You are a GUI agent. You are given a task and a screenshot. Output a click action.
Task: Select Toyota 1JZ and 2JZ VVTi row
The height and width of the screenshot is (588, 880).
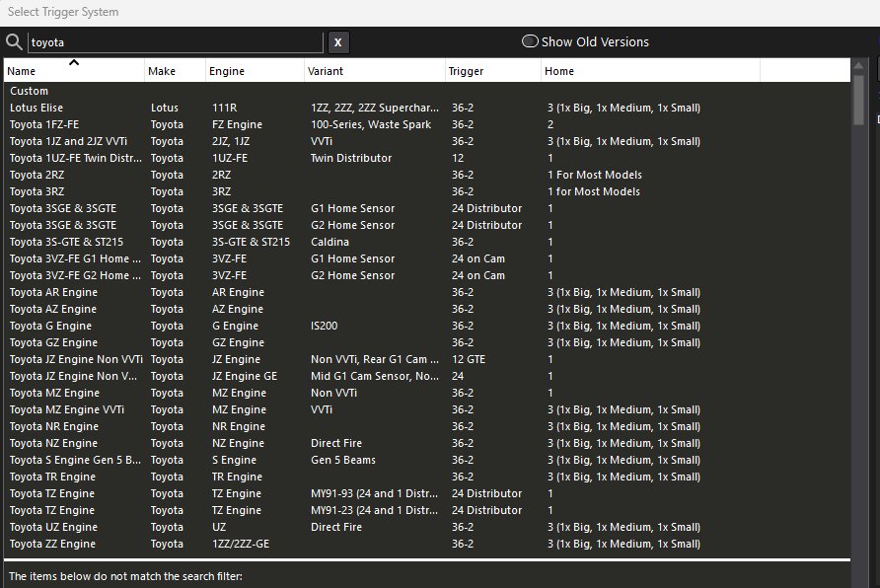click(426, 141)
